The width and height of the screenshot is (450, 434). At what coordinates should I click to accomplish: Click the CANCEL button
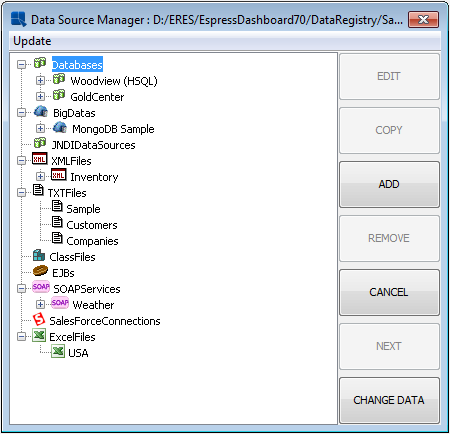coord(389,292)
